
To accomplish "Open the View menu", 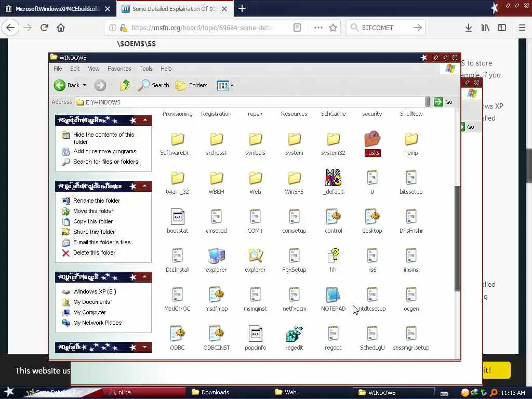I will [94, 69].
